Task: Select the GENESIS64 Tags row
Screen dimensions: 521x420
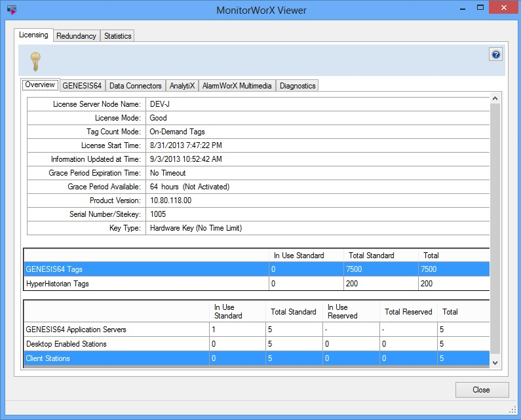Action: coord(144,269)
